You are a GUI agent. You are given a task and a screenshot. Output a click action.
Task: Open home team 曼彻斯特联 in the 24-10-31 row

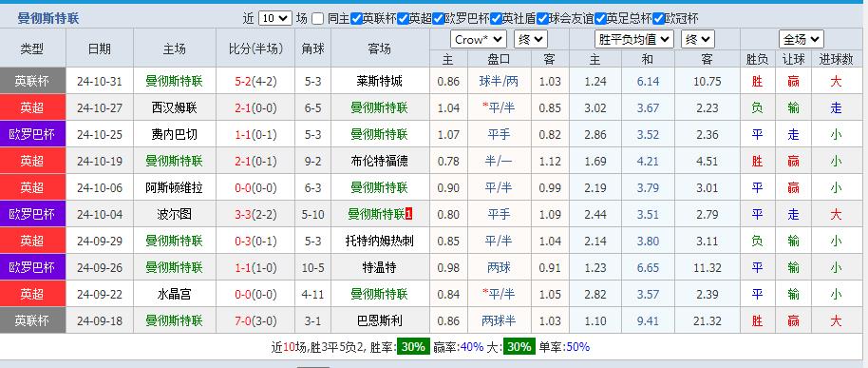tap(175, 82)
